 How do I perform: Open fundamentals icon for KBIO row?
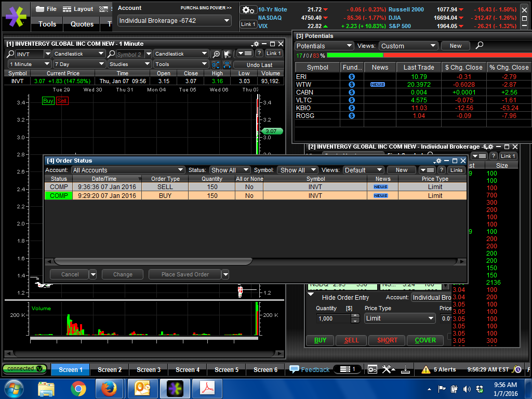(352, 108)
